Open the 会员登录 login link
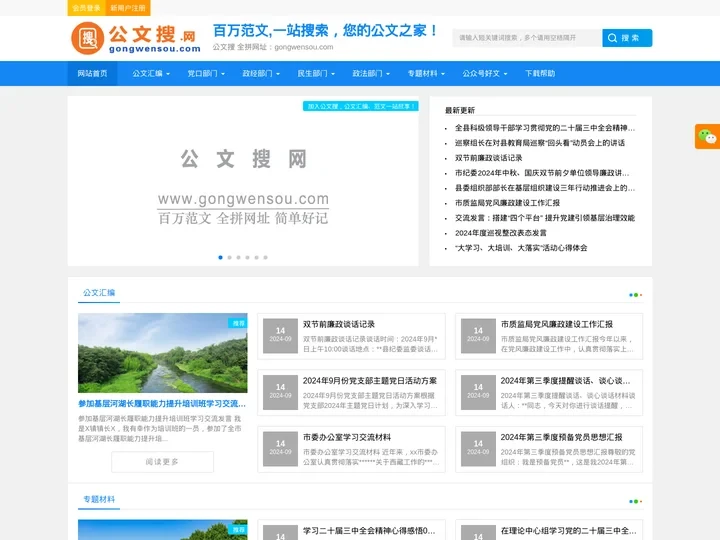This screenshot has width=720, height=540. coord(86,8)
